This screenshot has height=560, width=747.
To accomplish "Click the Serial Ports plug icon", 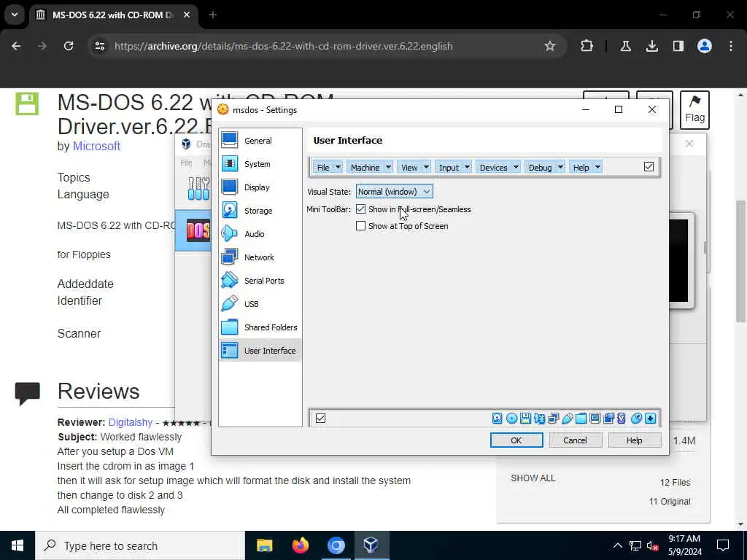I will (x=229, y=280).
